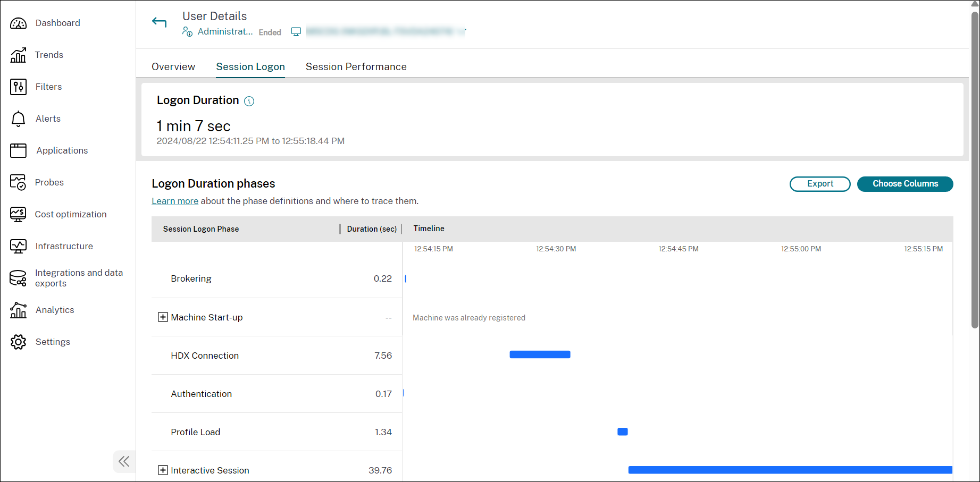Expand the Machine Start-up phase

click(x=162, y=317)
